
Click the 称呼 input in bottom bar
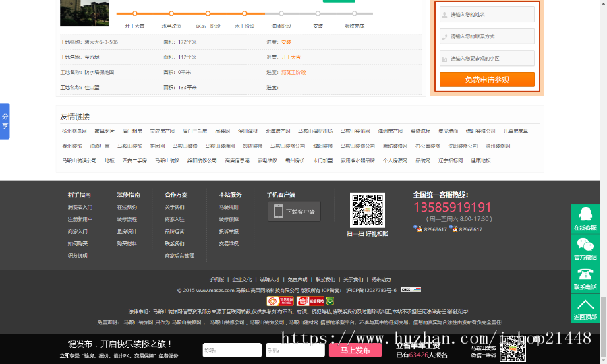(232, 350)
